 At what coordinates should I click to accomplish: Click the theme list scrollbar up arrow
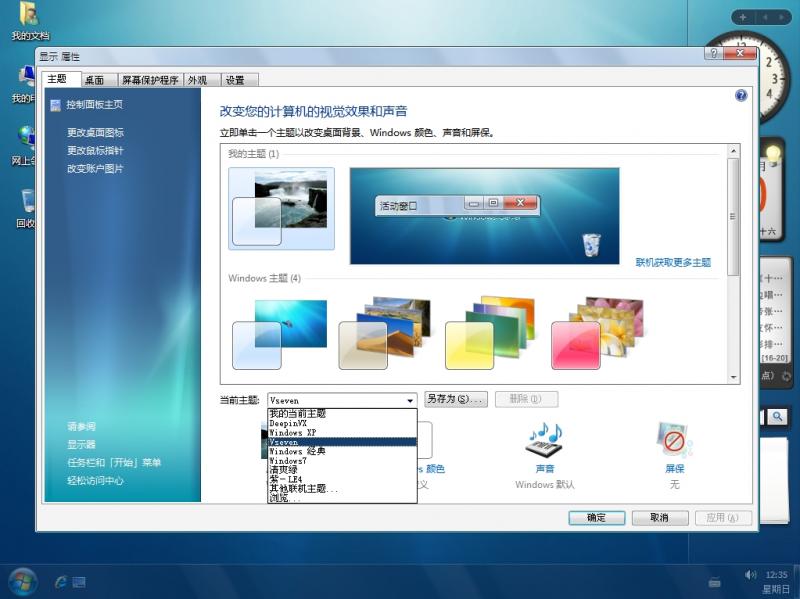coord(733,151)
